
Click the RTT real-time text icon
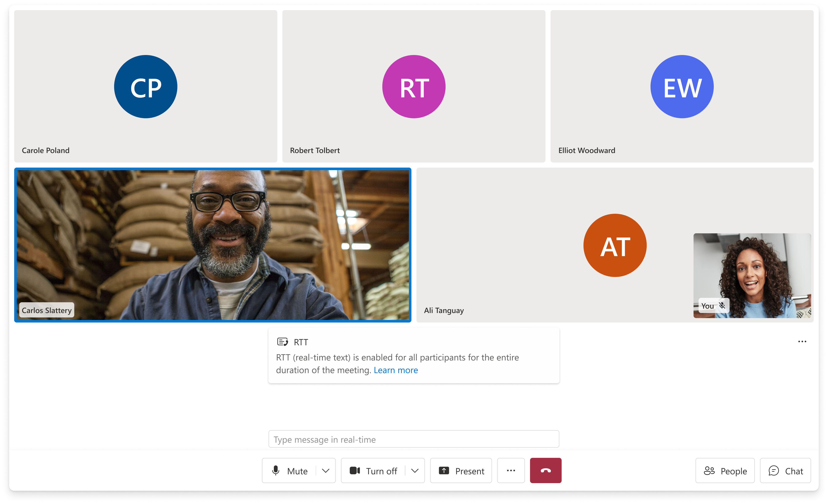pyautogui.click(x=283, y=342)
